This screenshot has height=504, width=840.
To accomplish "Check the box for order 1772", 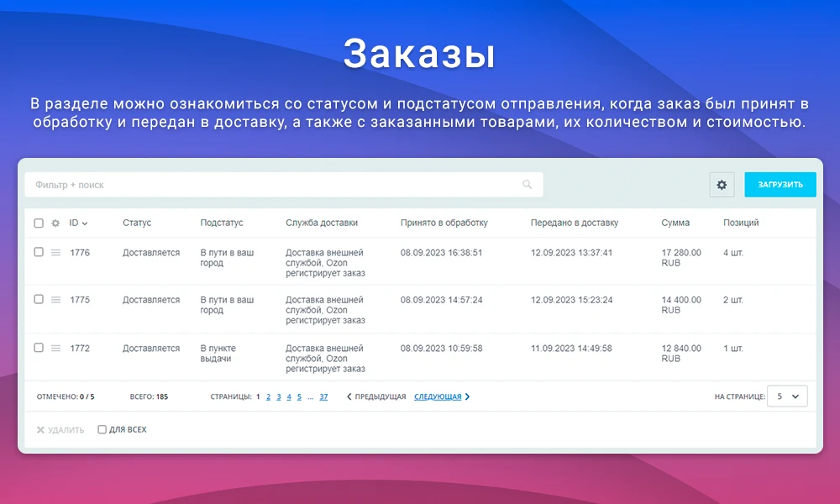I will pyautogui.click(x=39, y=348).
